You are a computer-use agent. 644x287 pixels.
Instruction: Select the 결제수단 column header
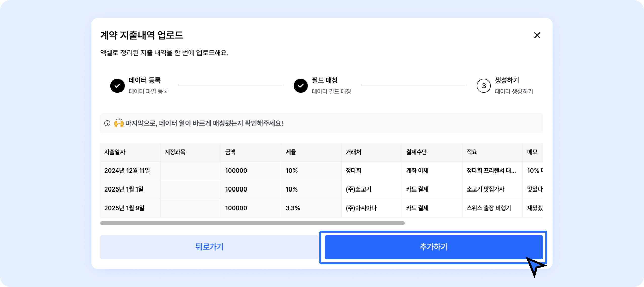pyautogui.click(x=432, y=152)
